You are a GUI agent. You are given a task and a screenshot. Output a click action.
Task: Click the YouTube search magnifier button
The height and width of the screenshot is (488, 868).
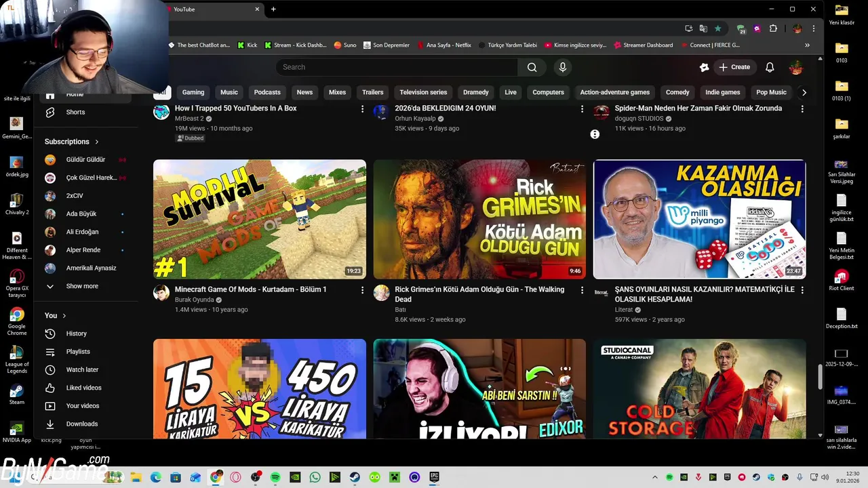[x=532, y=67]
